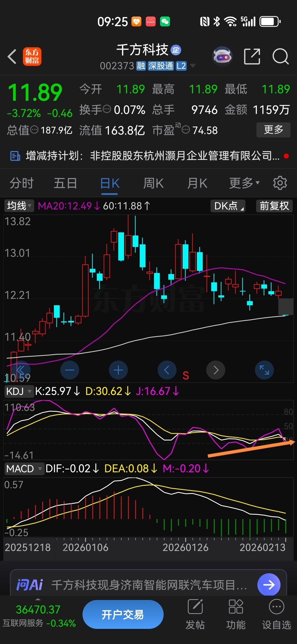The height and width of the screenshot is (644, 297).
Task: Expand the KDJ indicator dropdown
Action: (x=19, y=391)
